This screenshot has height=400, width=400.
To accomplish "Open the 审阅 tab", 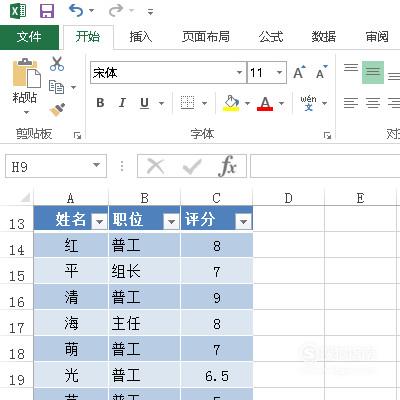I will tap(377, 37).
